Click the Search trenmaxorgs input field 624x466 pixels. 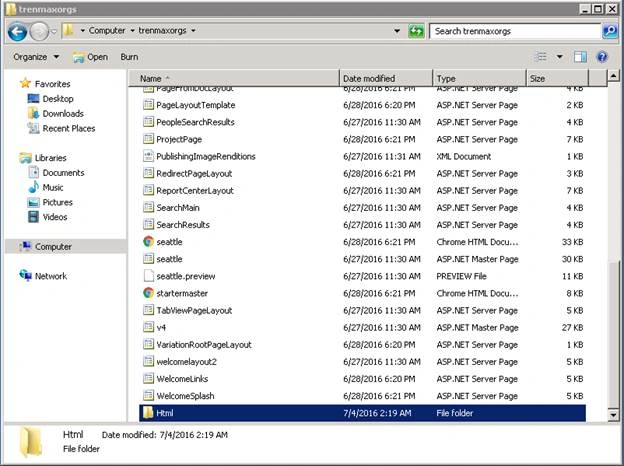pos(515,31)
